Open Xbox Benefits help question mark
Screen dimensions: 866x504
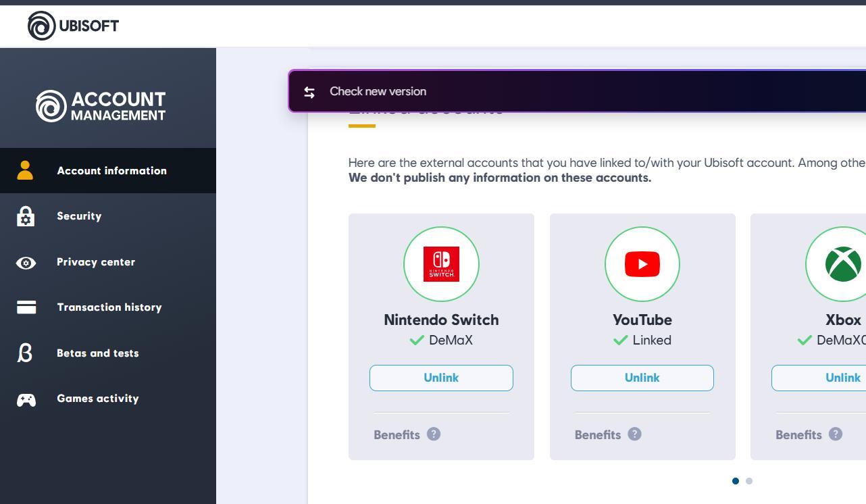pos(836,434)
